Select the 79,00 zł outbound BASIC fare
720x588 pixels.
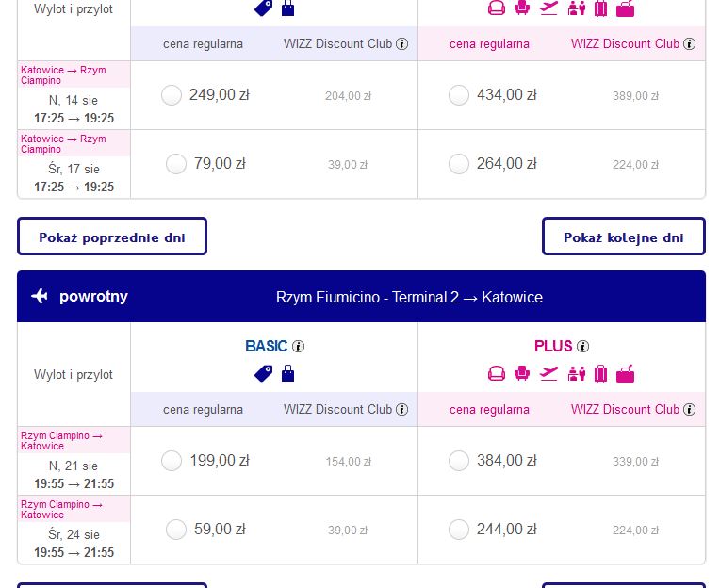coord(176,164)
